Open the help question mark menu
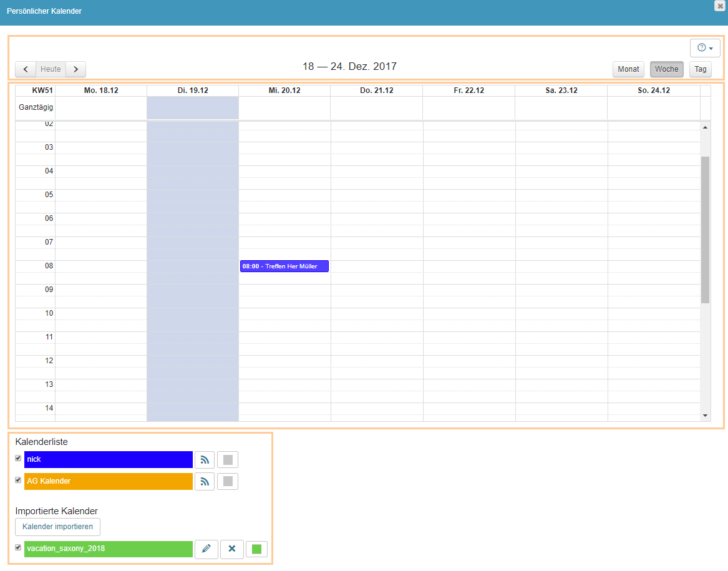Viewport: 728px width, 571px height. (701, 47)
